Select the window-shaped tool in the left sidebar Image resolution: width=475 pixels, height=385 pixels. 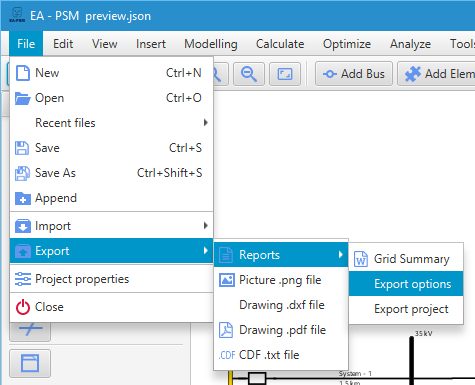[x=30, y=363]
